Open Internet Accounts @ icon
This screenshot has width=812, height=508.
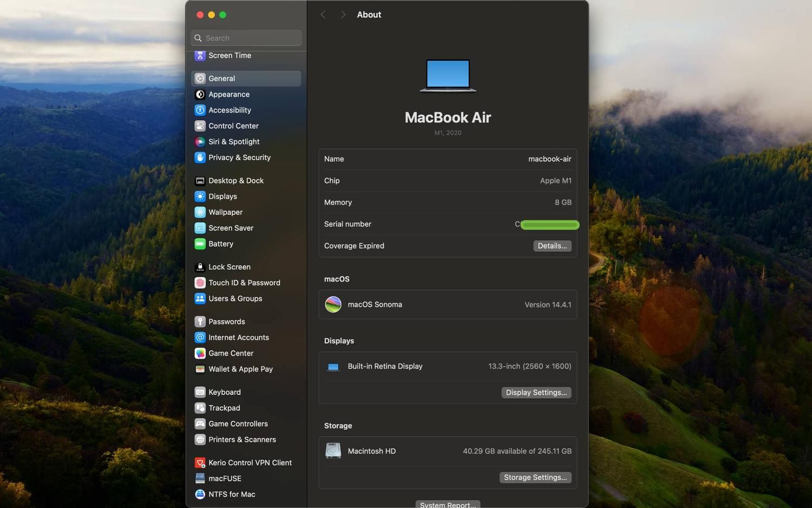[200, 337]
